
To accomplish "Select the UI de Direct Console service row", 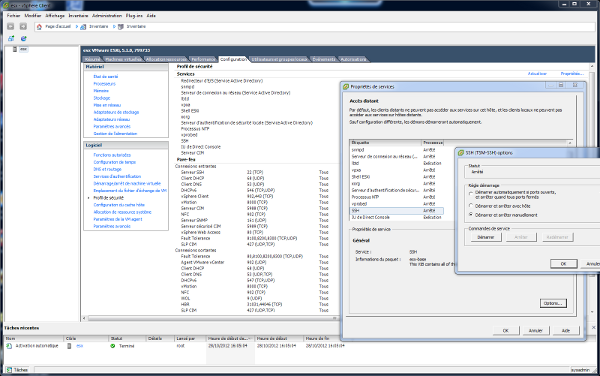I will click(397, 217).
